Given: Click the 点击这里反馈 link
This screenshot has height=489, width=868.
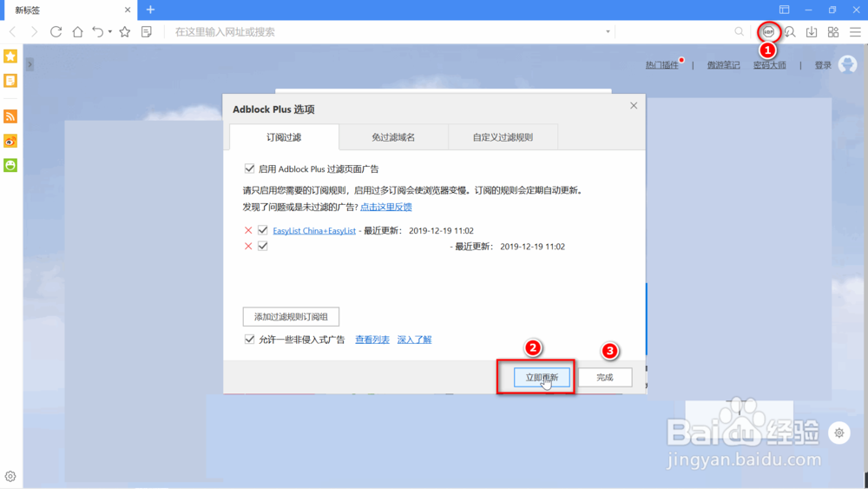Looking at the screenshot, I should [386, 207].
